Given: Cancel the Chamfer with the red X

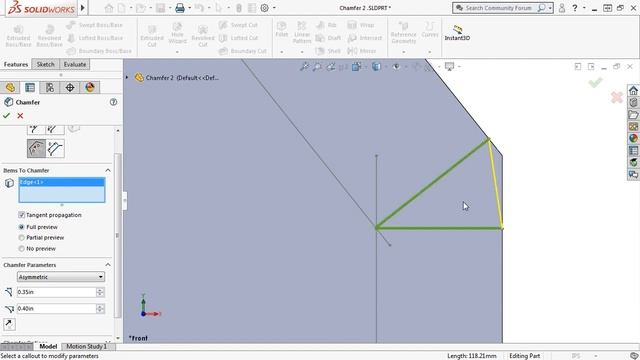Looking at the screenshot, I should click(x=20, y=116).
